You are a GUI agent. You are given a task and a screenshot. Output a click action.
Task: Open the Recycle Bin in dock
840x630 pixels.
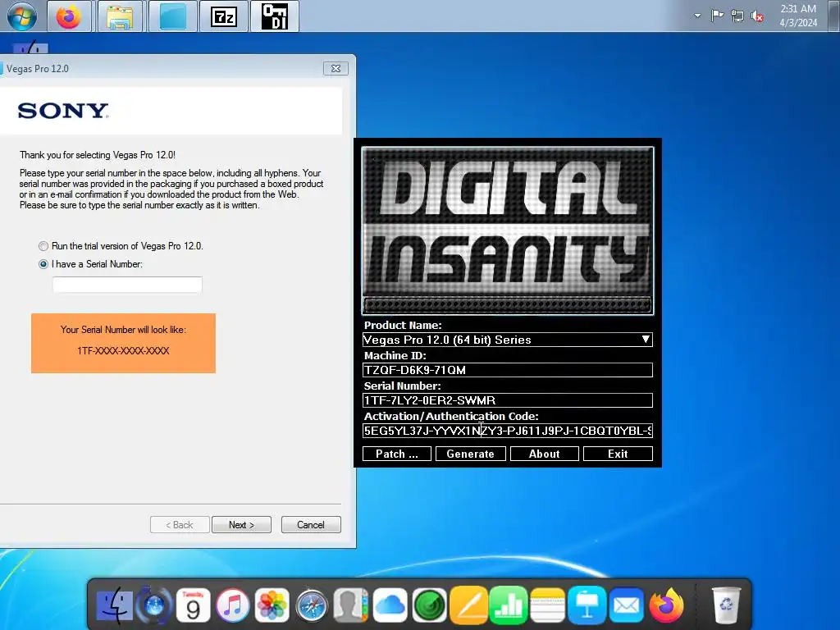(726, 605)
